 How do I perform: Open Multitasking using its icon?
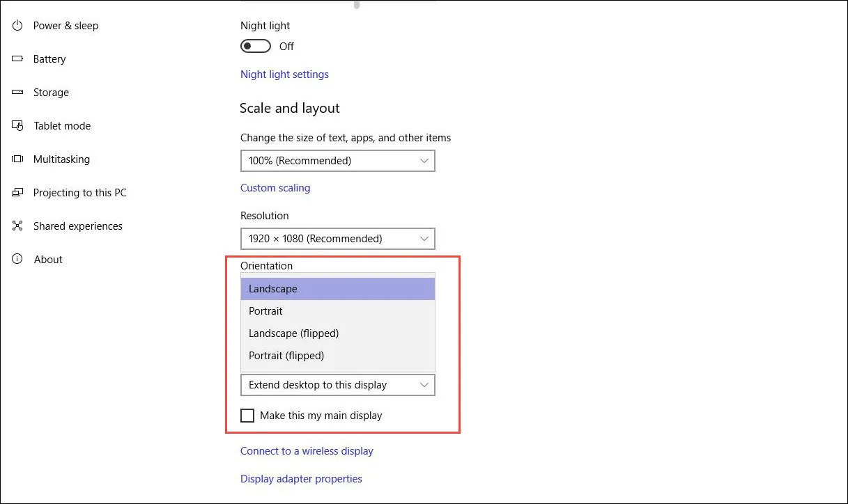click(x=17, y=159)
